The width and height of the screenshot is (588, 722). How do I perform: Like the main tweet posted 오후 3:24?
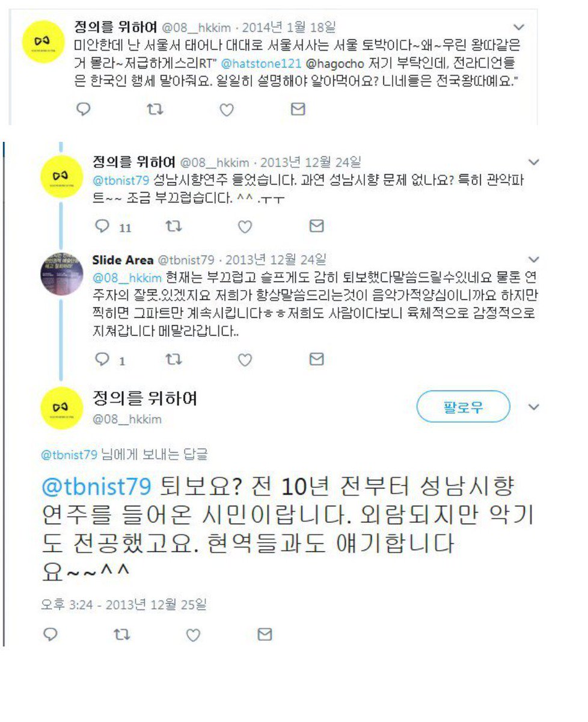coord(192,635)
